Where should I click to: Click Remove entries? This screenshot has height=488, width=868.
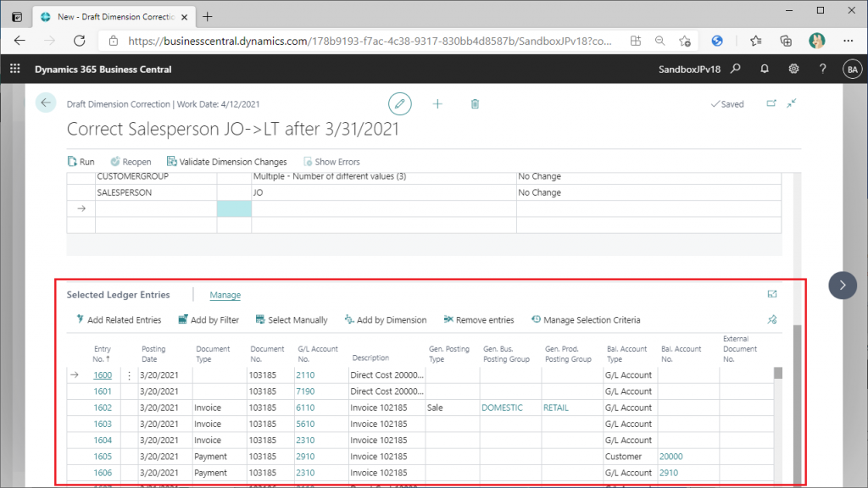coord(479,319)
